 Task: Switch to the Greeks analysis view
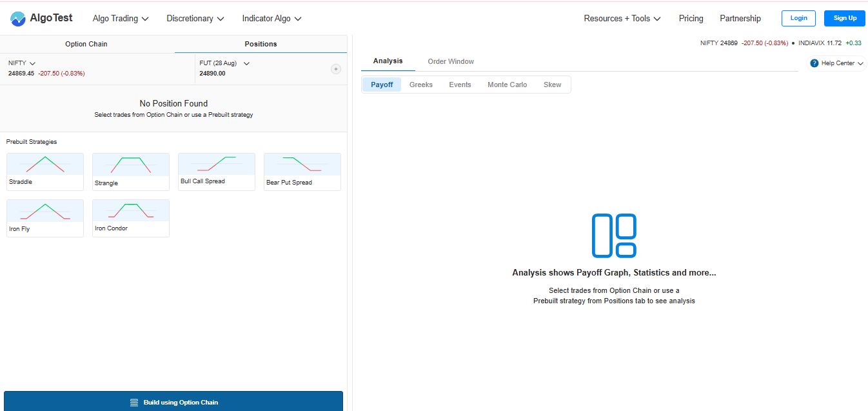pos(420,85)
